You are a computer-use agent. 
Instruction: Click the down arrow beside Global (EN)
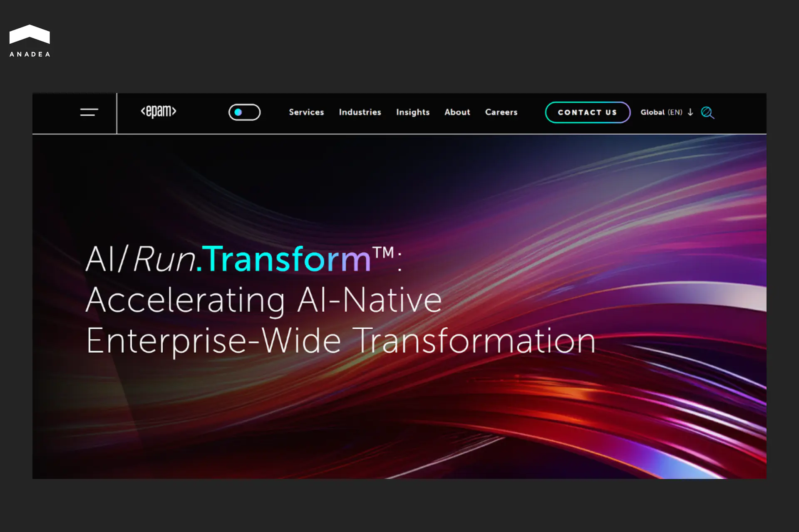click(690, 112)
